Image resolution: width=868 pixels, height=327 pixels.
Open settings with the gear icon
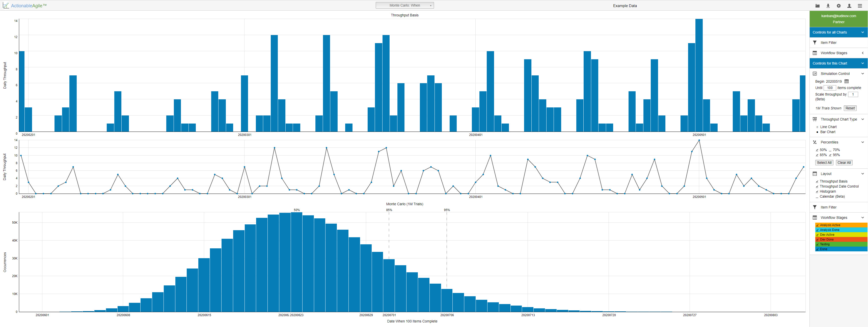coord(838,6)
